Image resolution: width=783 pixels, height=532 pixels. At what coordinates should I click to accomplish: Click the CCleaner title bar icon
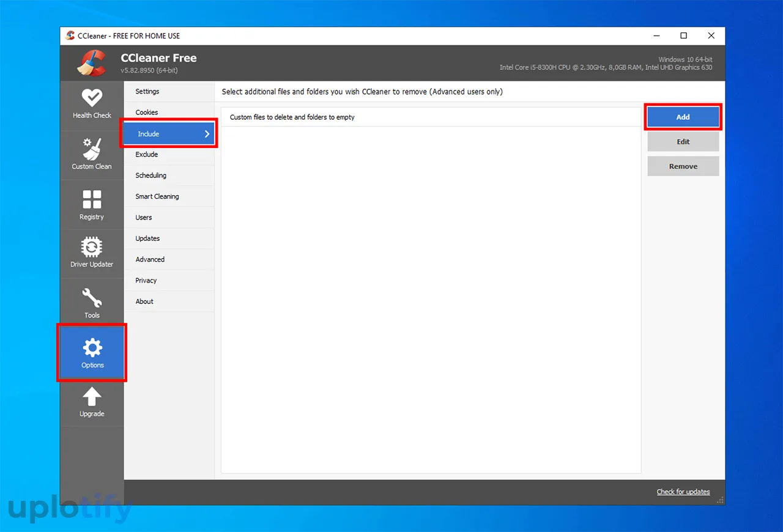pyautogui.click(x=70, y=35)
